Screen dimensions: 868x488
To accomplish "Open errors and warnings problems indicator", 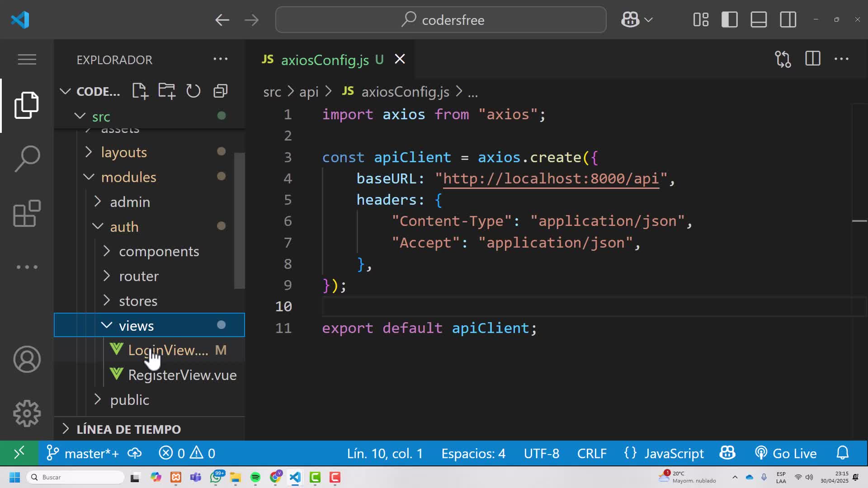I will 187,453.
